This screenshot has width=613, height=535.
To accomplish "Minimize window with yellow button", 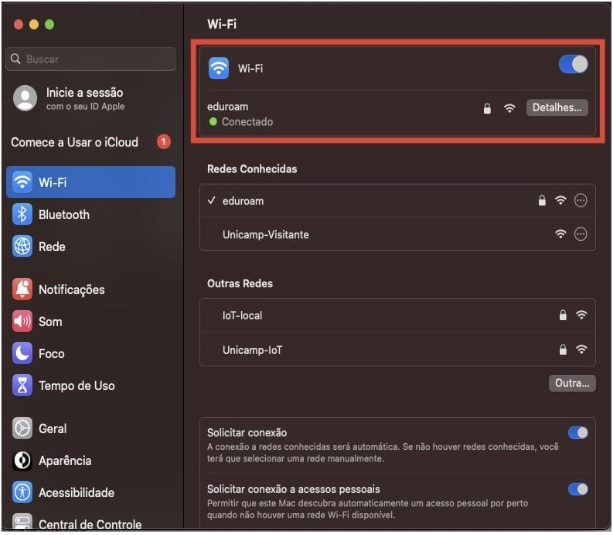I will coord(34,25).
